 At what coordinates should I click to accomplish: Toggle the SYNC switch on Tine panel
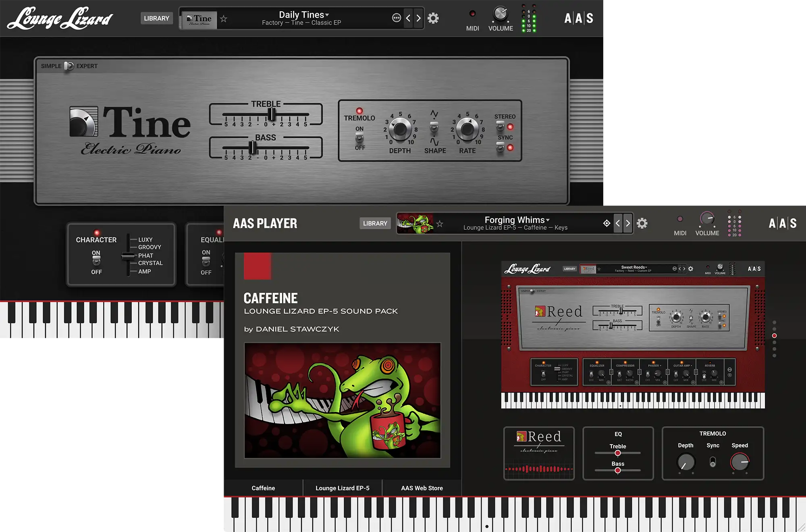500,148
